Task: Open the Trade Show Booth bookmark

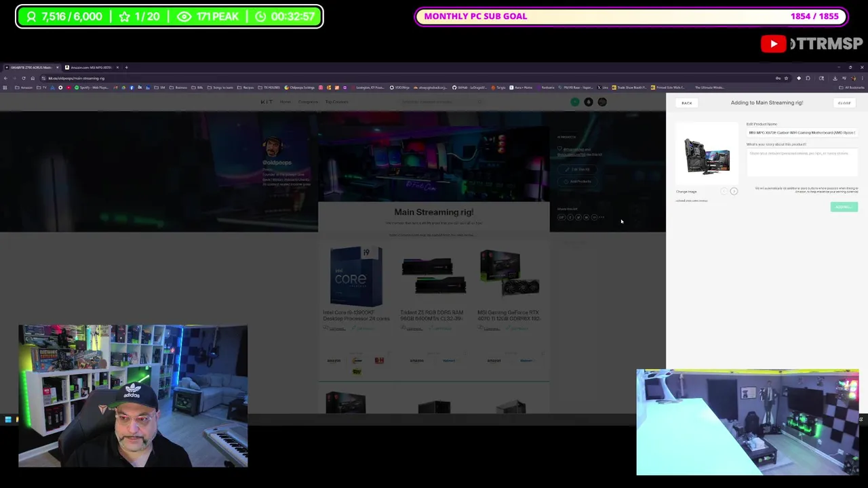Action: coord(629,87)
